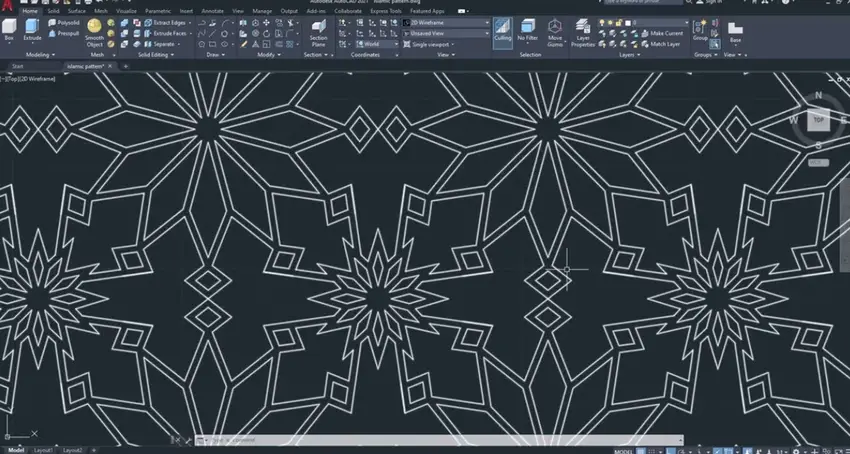Expand the Draw panel
Screen dimensions: 850x454
click(x=216, y=55)
